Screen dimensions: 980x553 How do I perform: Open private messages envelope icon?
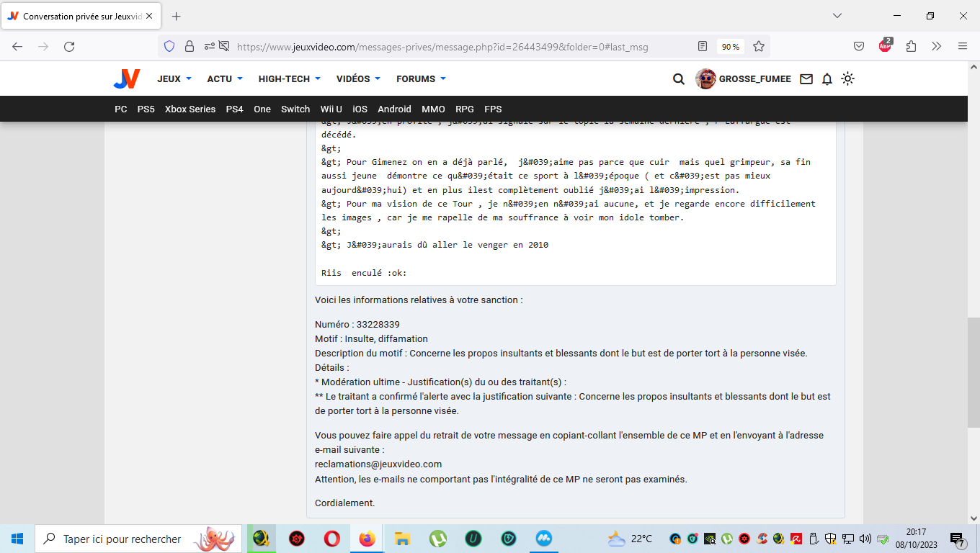pos(806,79)
